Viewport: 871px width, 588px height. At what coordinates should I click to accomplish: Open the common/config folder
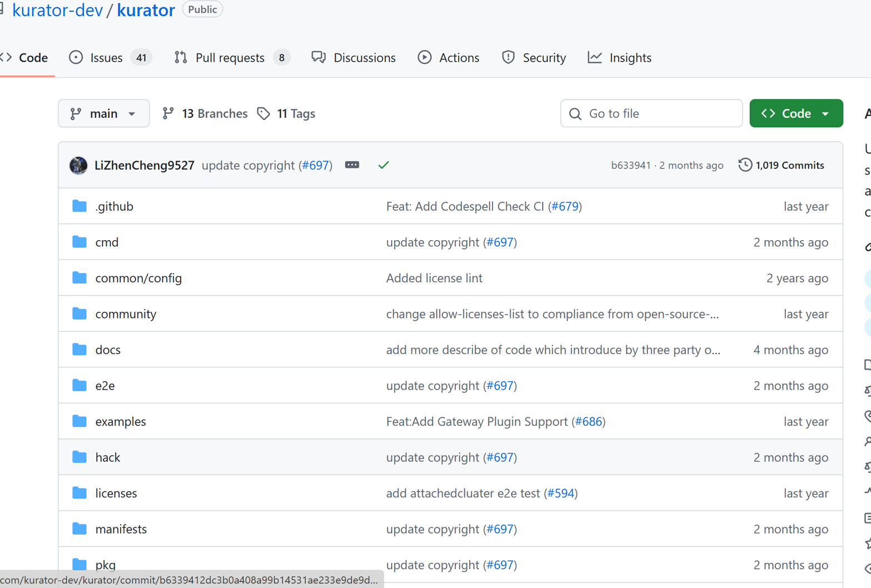[x=138, y=278]
